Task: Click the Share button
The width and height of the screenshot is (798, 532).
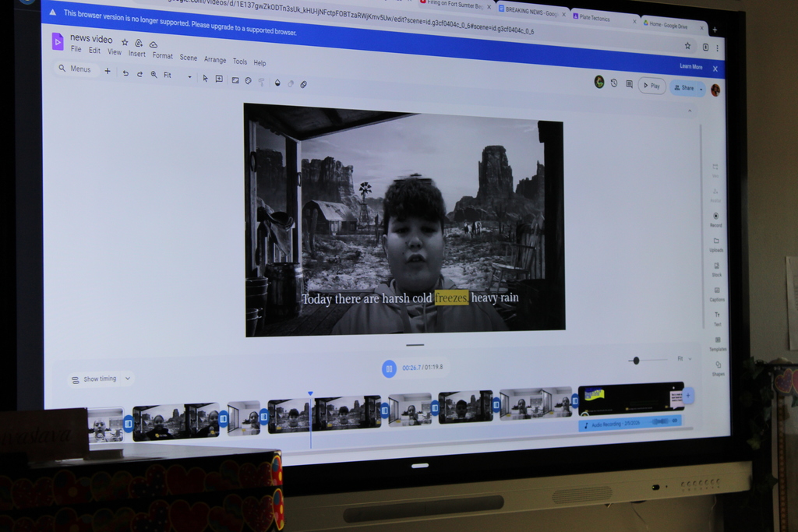Action: 683,88
